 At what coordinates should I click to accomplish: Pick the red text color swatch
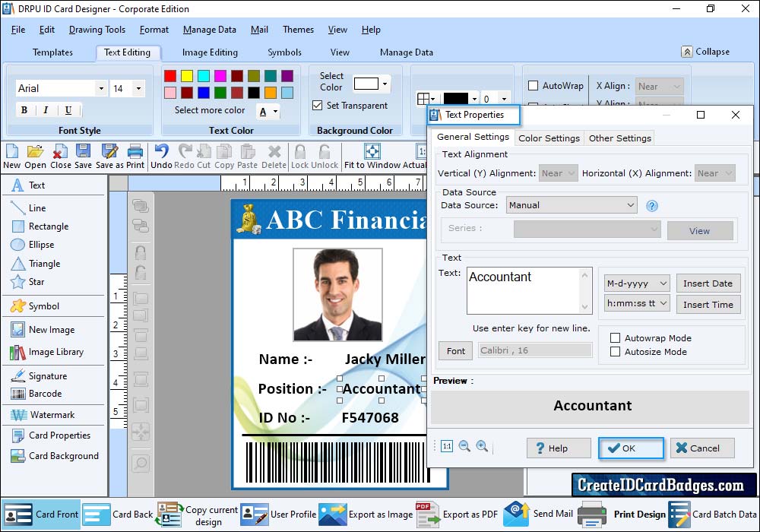click(170, 75)
